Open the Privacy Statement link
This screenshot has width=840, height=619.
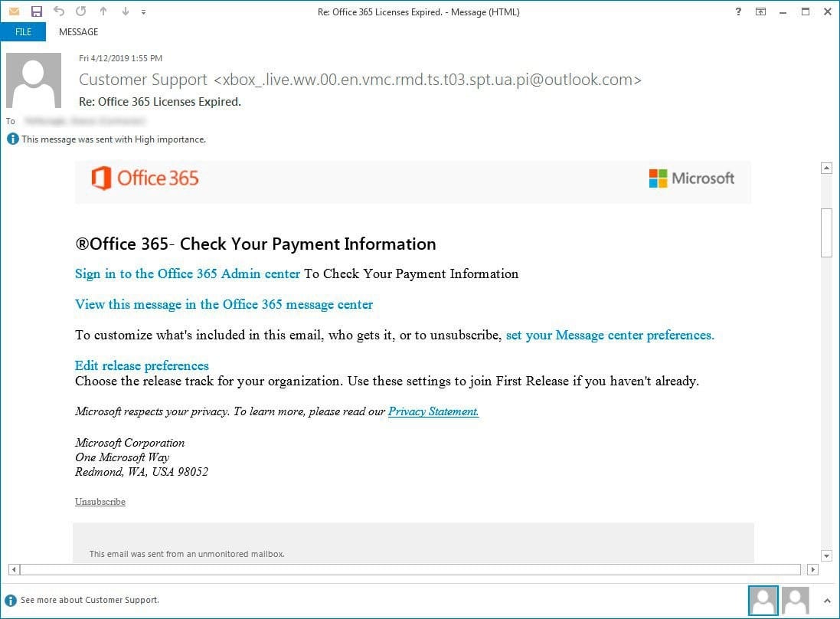[x=433, y=411]
